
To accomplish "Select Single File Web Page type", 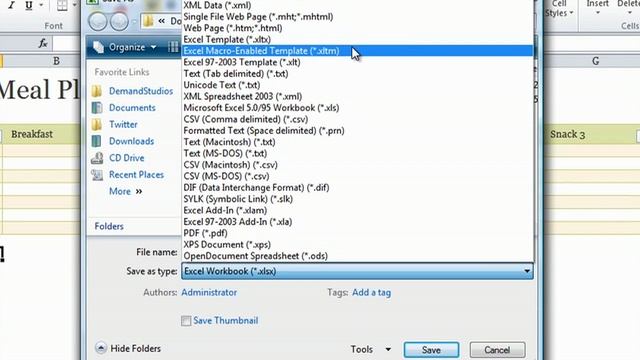I will [x=357, y=17].
